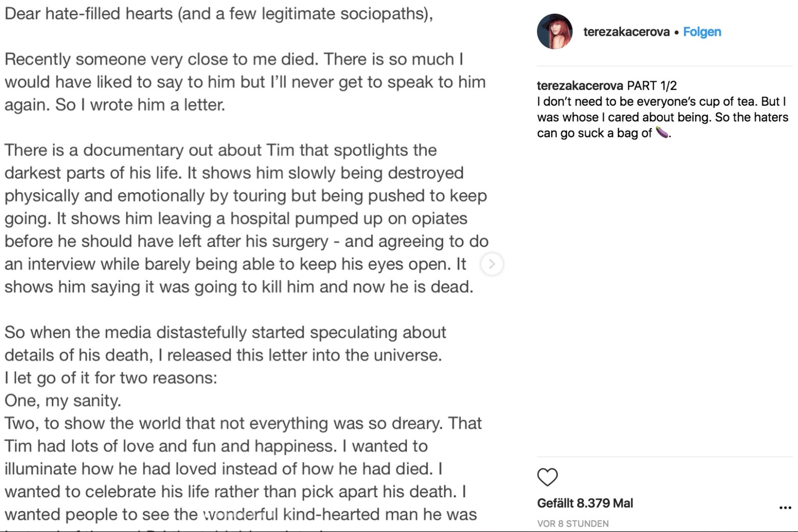798x532 pixels.
Task: Click the 'wonderful kind-hearted man' line
Action: (x=240, y=514)
